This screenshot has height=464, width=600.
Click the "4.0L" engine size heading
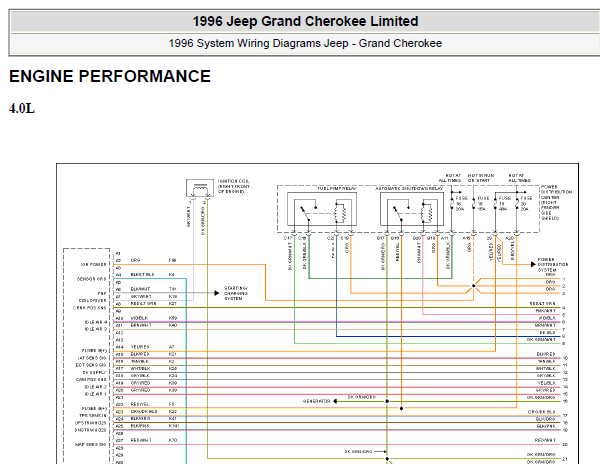22,109
